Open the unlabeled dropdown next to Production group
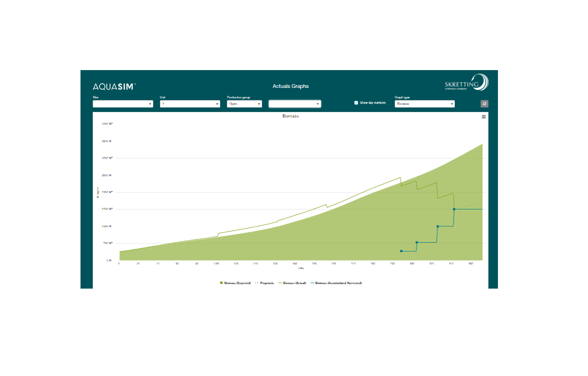This screenshot has width=588, height=376. click(x=295, y=104)
